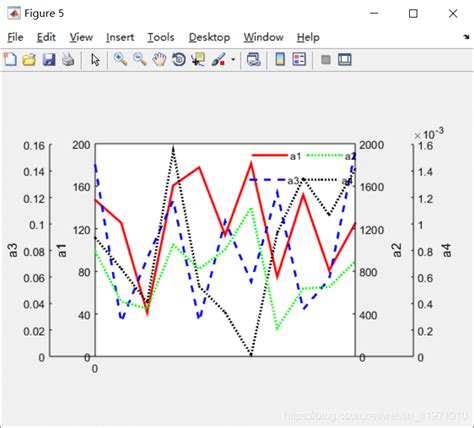Open the File menu
Viewport: 474px width, 428px height.
pos(15,37)
